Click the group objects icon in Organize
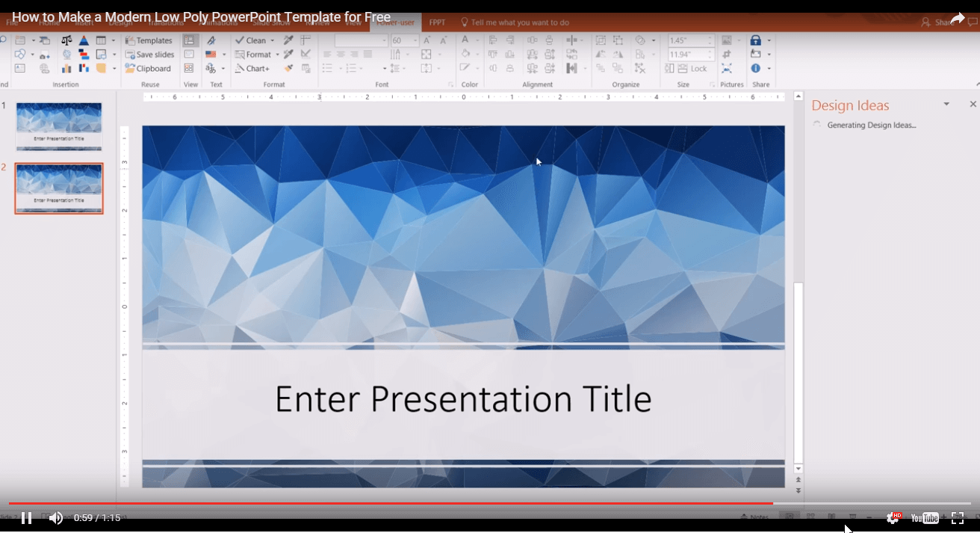 click(601, 40)
